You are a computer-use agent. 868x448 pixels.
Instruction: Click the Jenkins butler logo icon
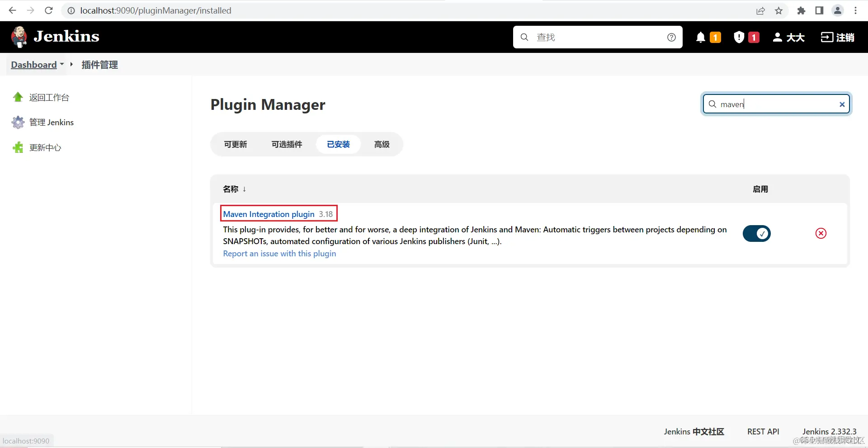click(x=19, y=37)
